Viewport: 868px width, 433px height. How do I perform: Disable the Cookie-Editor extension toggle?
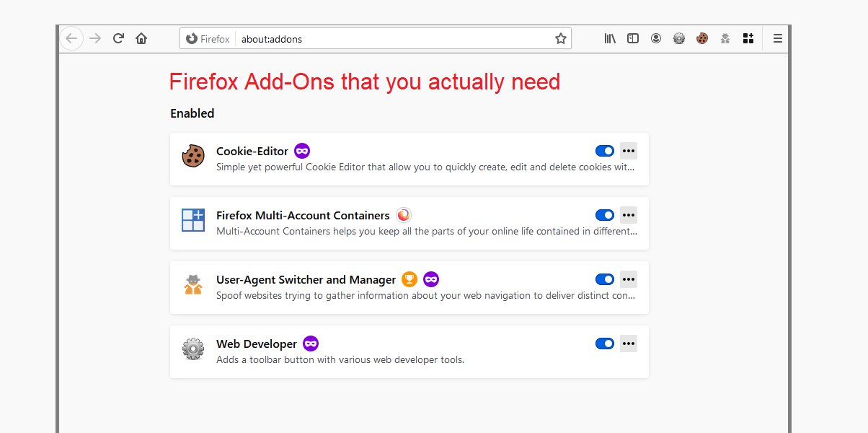(604, 151)
